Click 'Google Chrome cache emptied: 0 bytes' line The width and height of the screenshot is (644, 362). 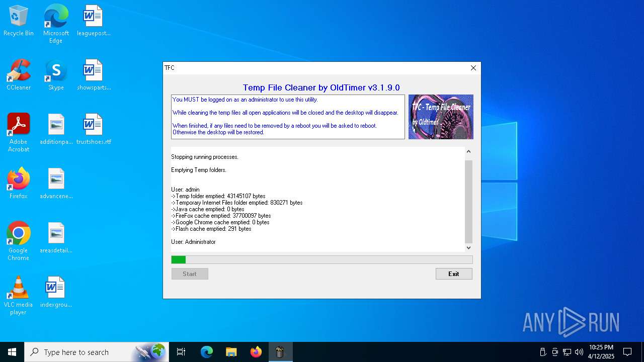click(x=220, y=222)
